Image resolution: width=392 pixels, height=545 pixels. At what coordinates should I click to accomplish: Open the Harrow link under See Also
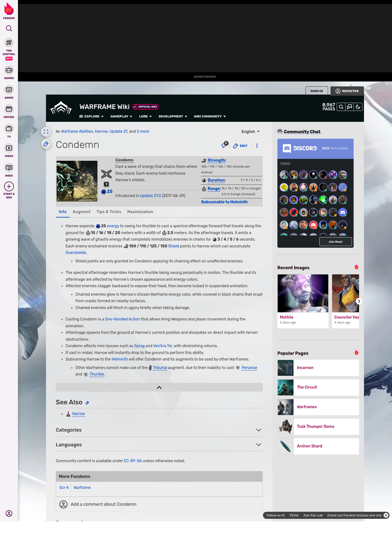pyautogui.click(x=78, y=414)
